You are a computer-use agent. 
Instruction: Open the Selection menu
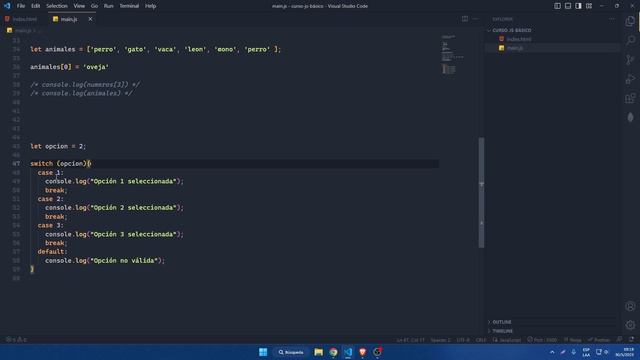[57, 6]
